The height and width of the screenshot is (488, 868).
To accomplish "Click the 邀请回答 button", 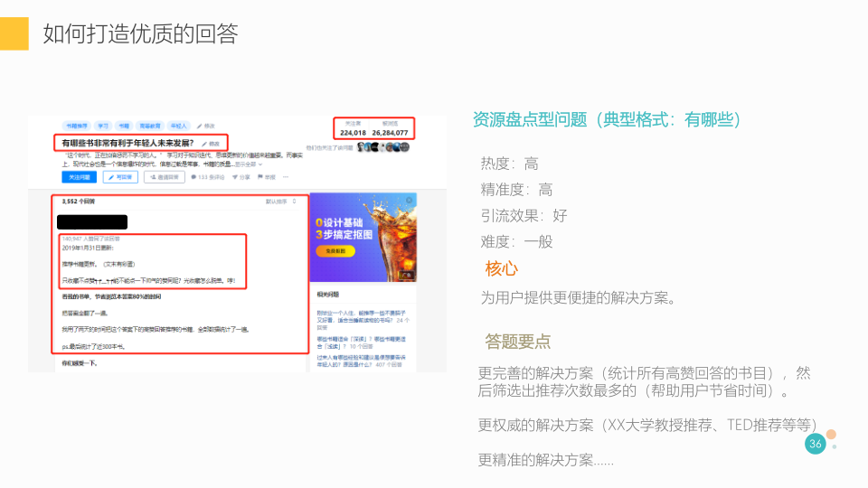I will pos(165,177).
